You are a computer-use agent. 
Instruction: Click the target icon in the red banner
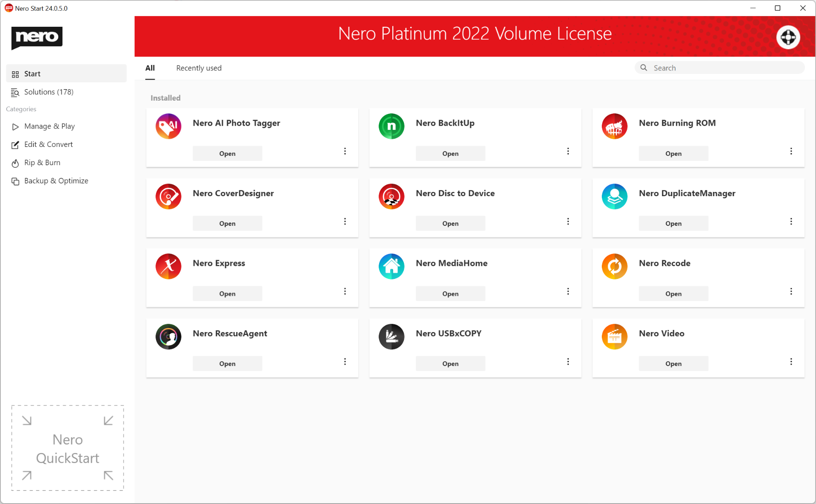(x=788, y=37)
